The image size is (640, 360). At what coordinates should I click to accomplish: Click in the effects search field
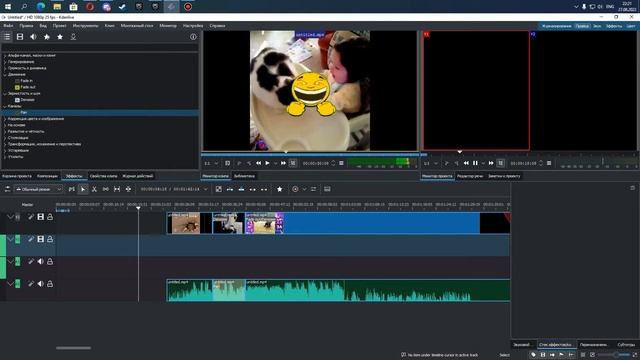pyautogui.click(x=100, y=47)
